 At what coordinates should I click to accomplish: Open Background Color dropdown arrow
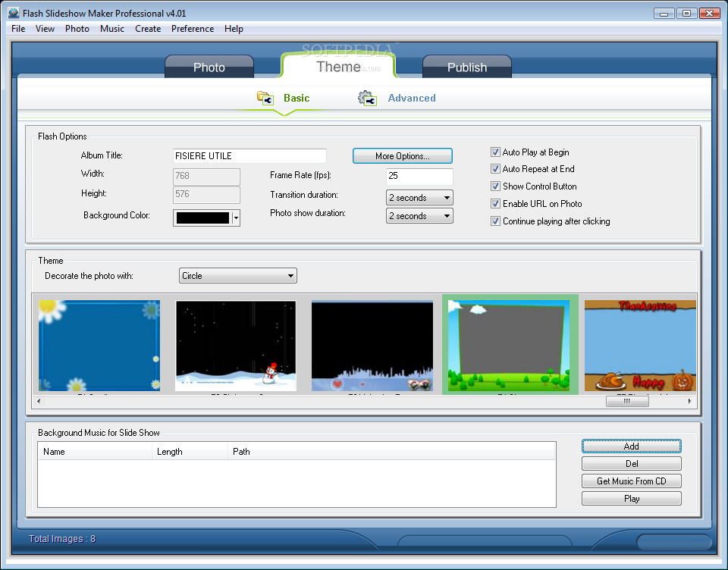click(236, 218)
